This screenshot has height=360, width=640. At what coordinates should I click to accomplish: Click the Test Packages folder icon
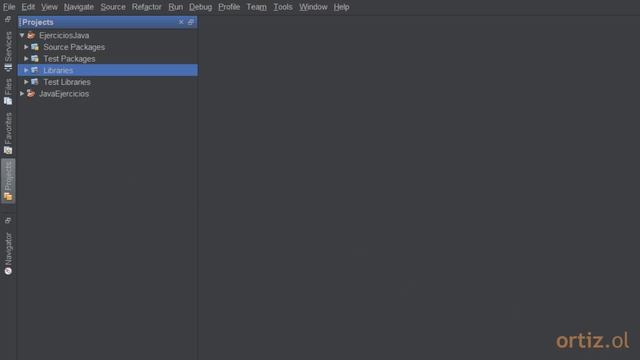point(35,59)
